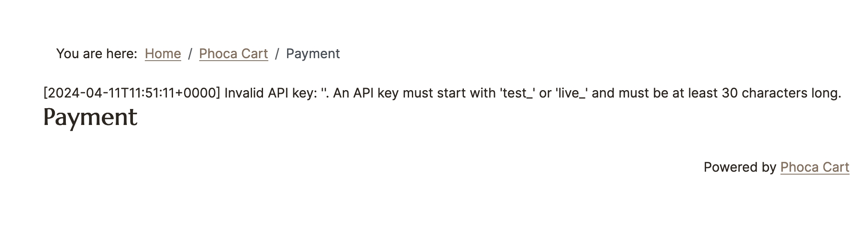The image size is (868, 227).
Task: Click the slash before the Payment breadcrumb
Action: [x=277, y=54]
